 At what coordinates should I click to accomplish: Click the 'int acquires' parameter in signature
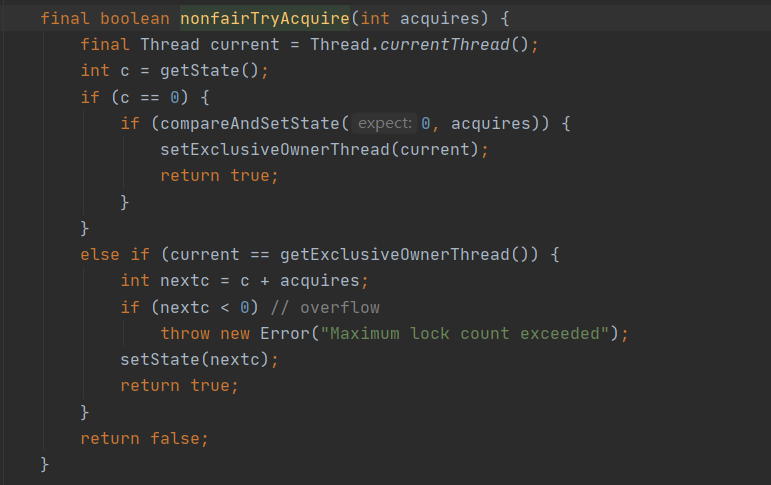pos(419,19)
